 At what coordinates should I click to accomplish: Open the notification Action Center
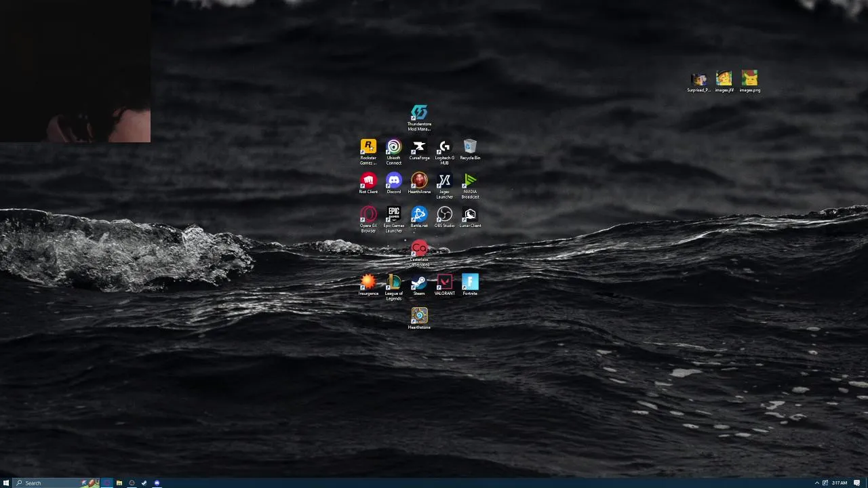click(x=857, y=483)
